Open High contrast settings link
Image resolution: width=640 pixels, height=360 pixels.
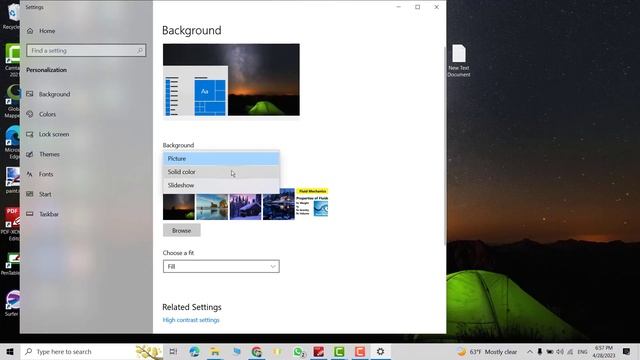191,320
